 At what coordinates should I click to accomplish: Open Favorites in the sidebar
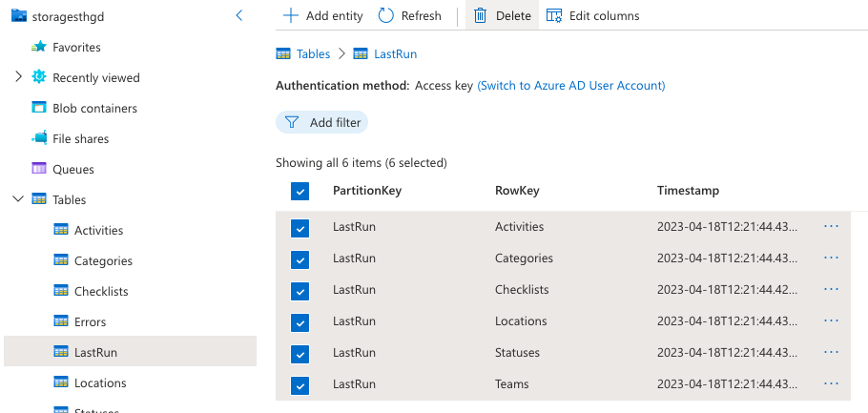[75, 47]
